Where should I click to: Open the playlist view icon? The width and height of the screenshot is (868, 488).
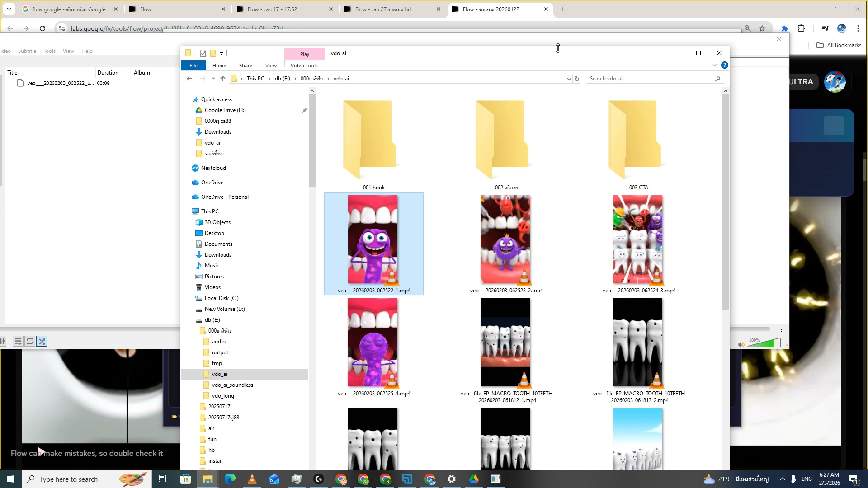pyautogui.click(x=18, y=341)
